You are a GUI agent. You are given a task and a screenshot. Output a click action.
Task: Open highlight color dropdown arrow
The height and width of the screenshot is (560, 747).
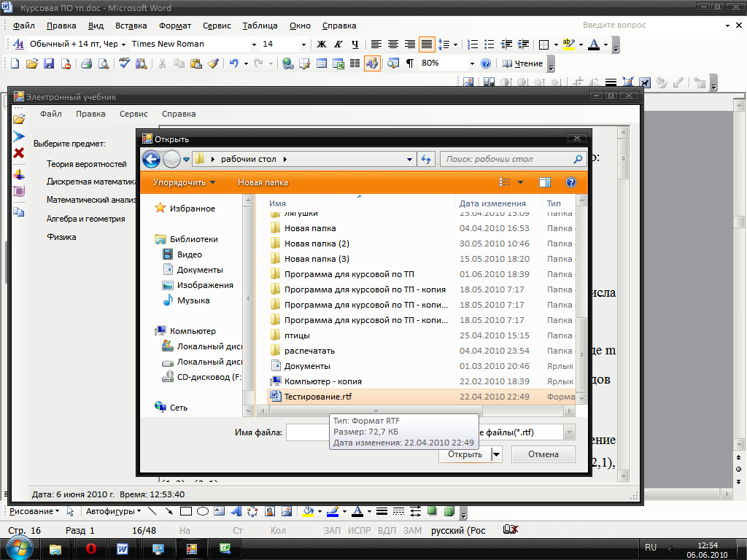click(x=581, y=44)
